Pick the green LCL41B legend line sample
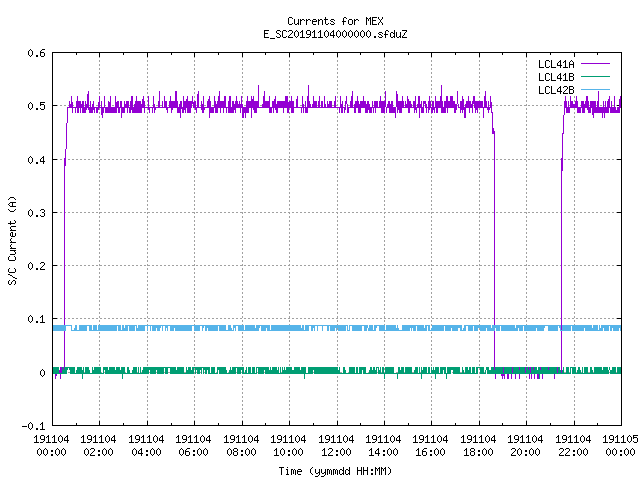Screen dimensions: 640x480 [x=595, y=76]
